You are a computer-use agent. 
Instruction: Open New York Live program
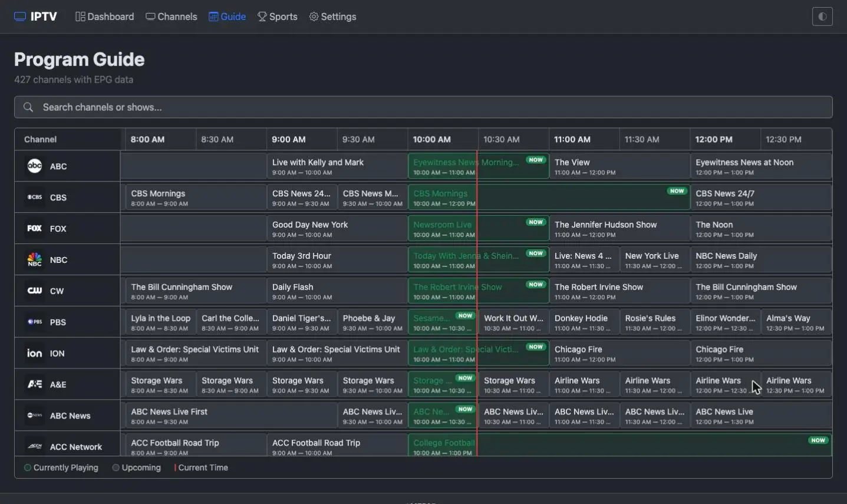[x=655, y=259]
